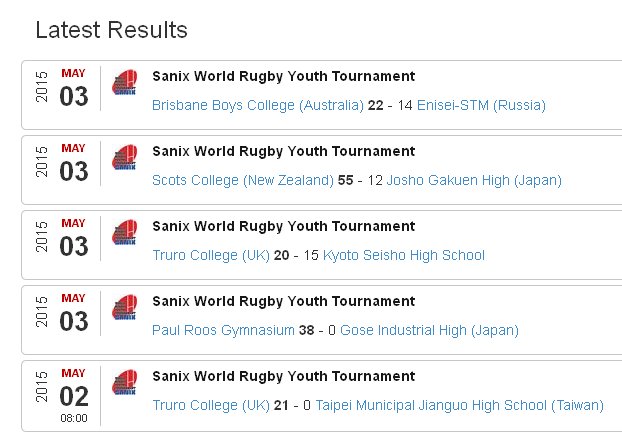Open Josho Gakuen High (Japan) link
622x436 pixels.
click(474, 181)
